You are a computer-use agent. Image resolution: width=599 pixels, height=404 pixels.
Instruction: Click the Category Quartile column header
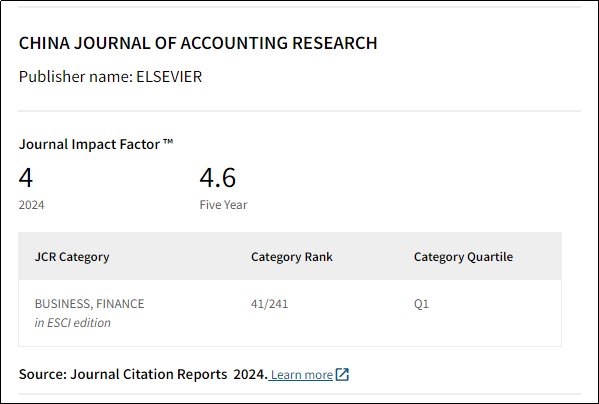tap(463, 257)
